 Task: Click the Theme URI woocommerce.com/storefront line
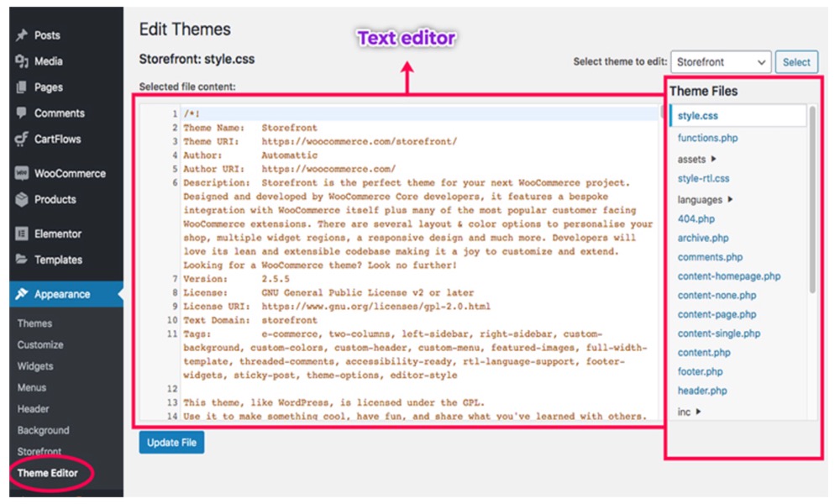320,141
